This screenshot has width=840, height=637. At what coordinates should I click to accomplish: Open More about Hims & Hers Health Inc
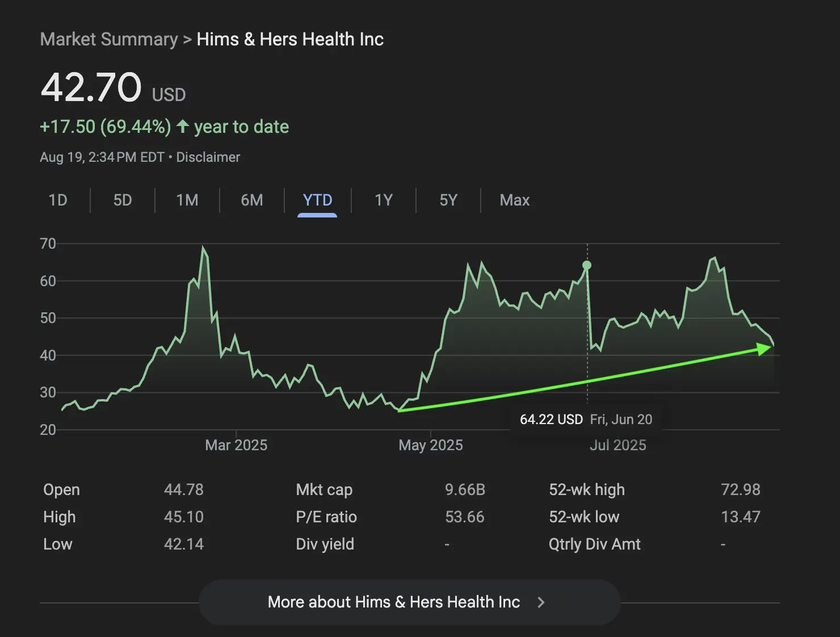[409, 602]
